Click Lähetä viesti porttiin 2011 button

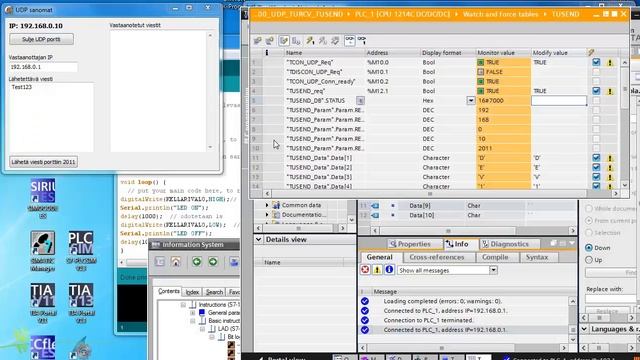[43, 162]
